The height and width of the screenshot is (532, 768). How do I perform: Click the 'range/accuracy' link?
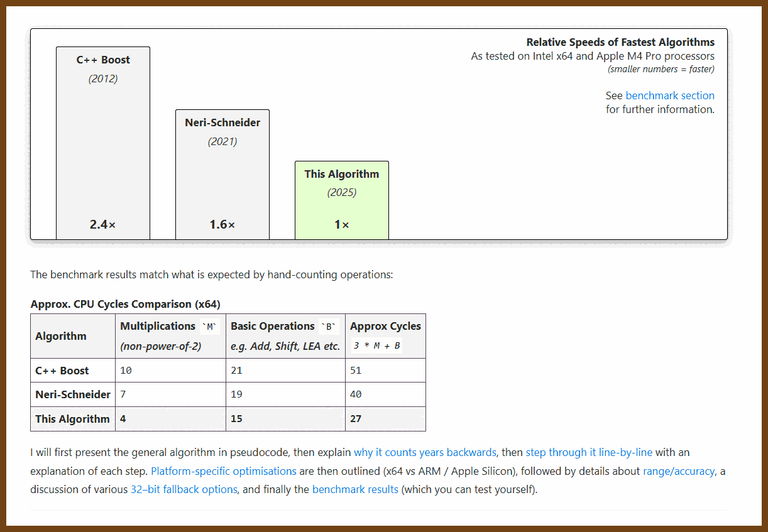pyautogui.click(x=678, y=471)
